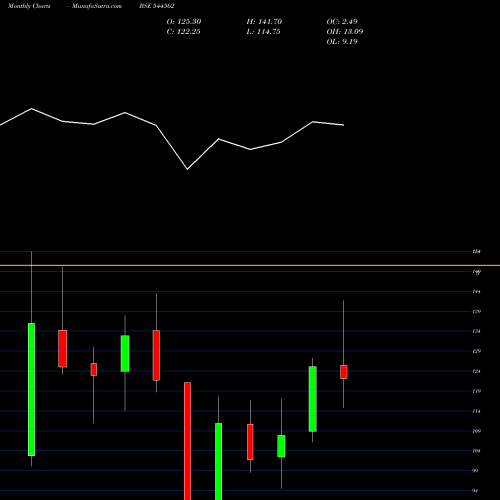The width and height of the screenshot is (500, 500).
Task: Click the 119 price axis label
Action: tap(476, 391)
